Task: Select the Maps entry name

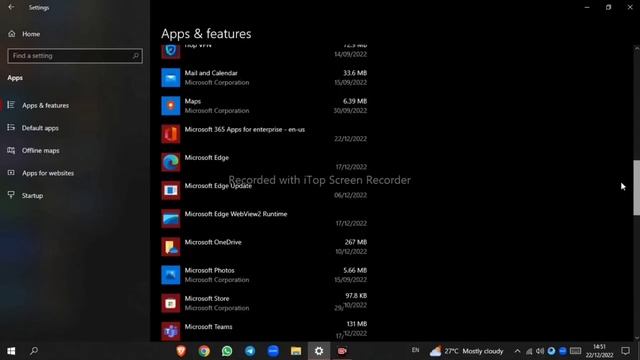Action: (193, 101)
